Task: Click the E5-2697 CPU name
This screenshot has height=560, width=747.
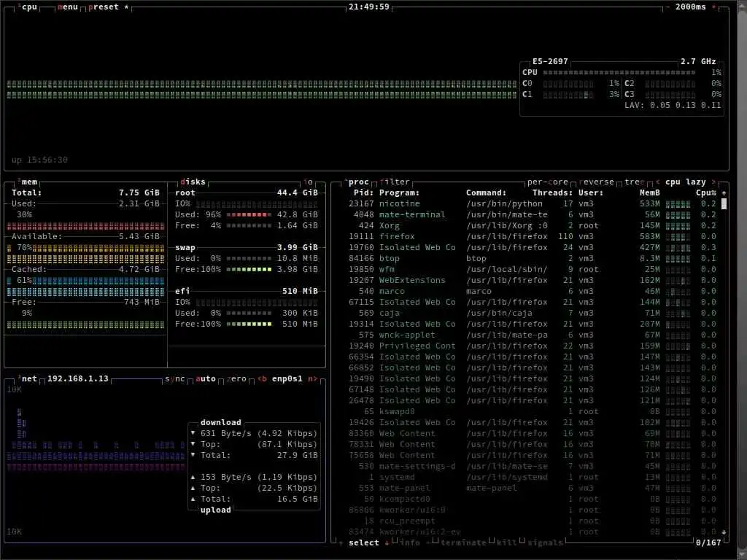Action: [550, 61]
